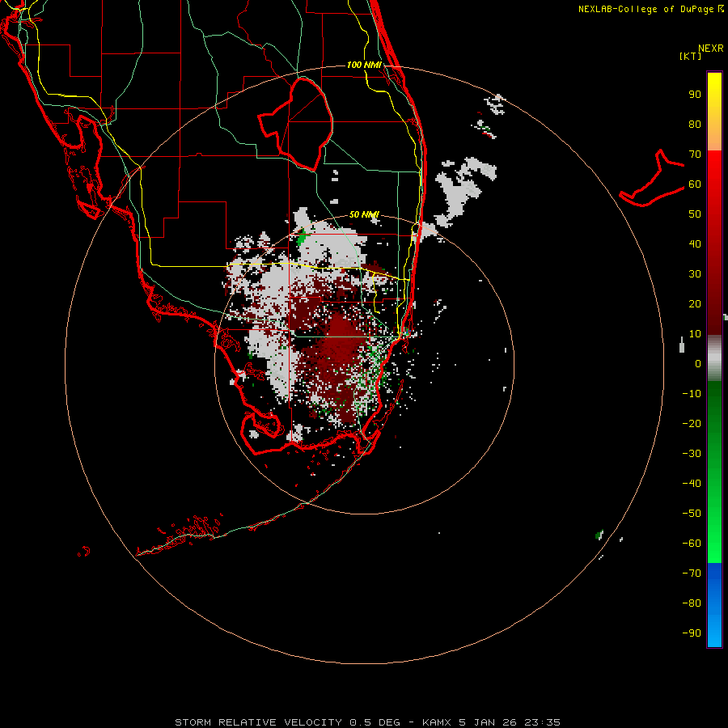Click the 0 value on velocity scale
This screenshot has width=728, height=728.
click(x=698, y=364)
